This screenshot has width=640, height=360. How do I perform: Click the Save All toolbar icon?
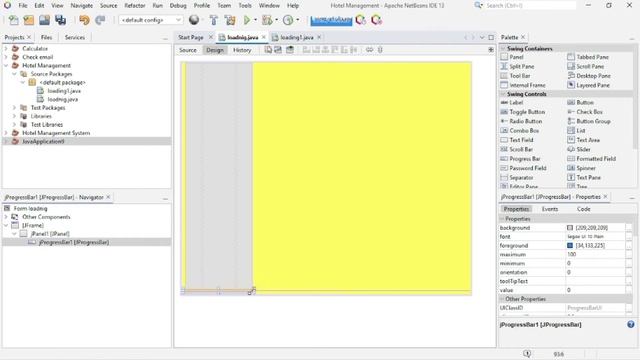pyautogui.click(x=60, y=20)
